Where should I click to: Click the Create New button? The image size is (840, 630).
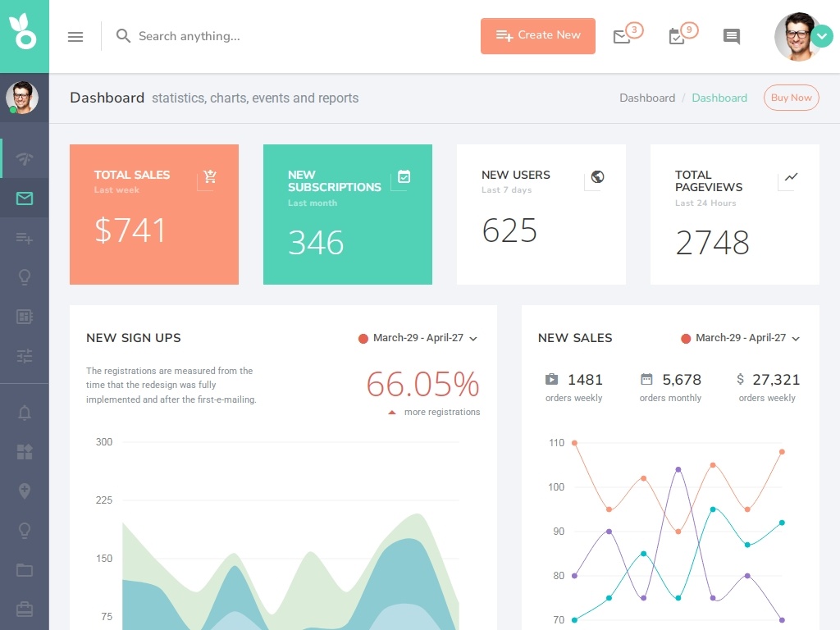pyautogui.click(x=537, y=36)
